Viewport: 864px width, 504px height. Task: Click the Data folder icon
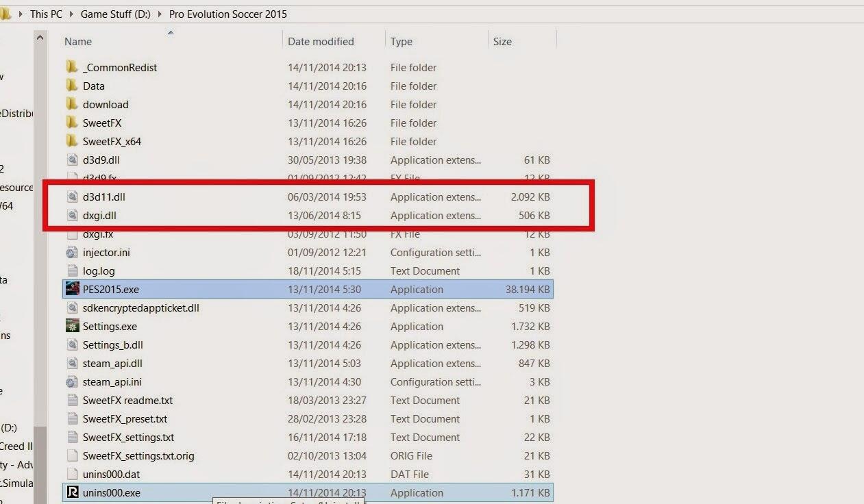pyautogui.click(x=72, y=86)
